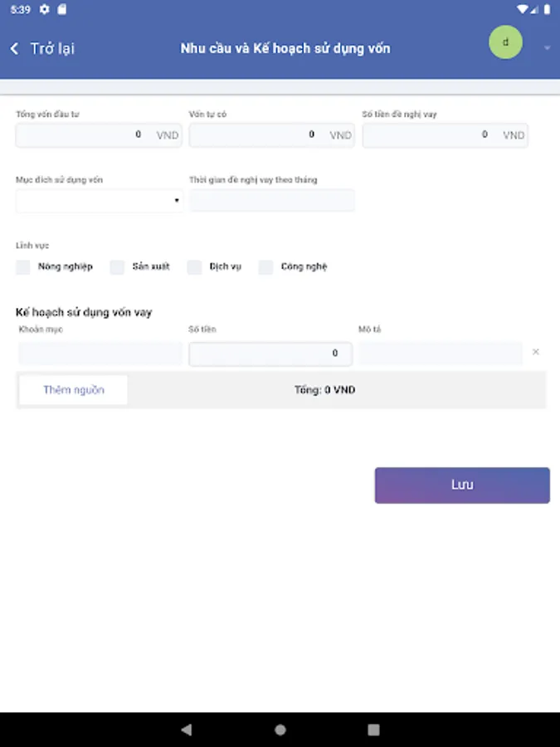Enable the Công nghệ checkbox
The height and width of the screenshot is (747, 560).
[x=265, y=267]
